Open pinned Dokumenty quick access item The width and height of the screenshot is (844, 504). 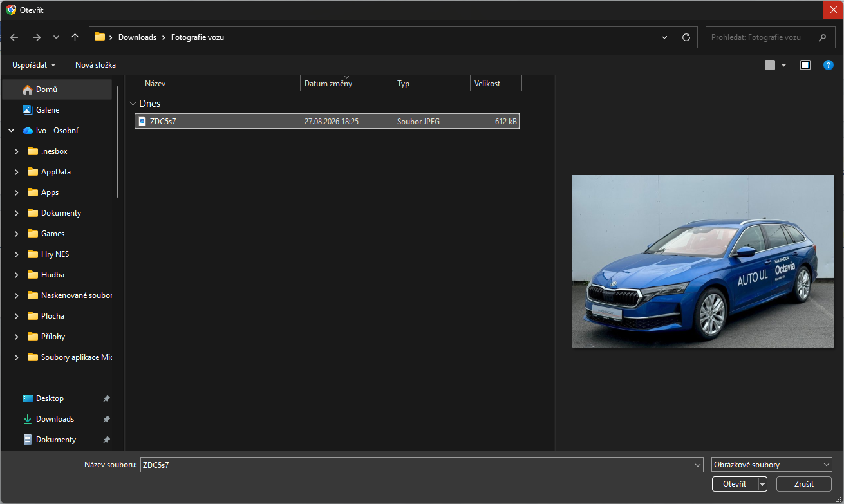point(57,440)
